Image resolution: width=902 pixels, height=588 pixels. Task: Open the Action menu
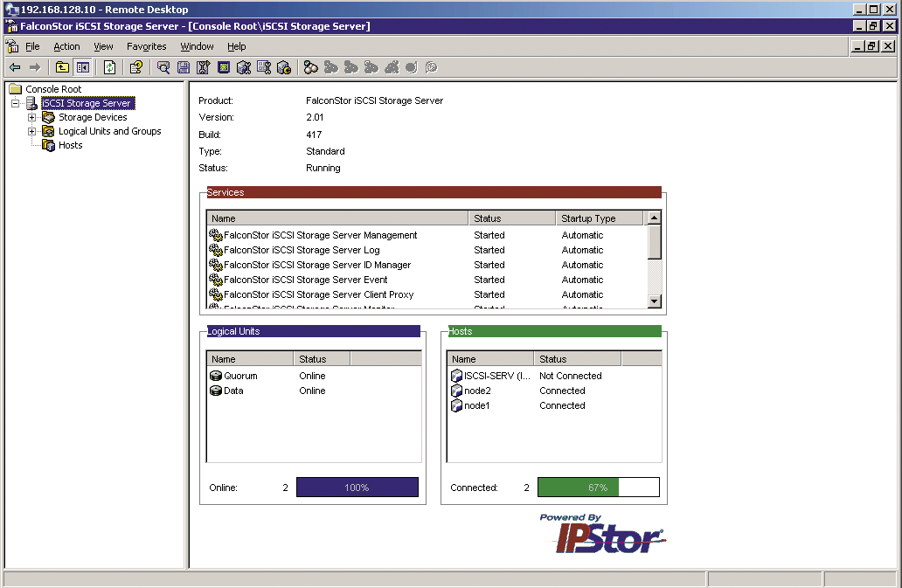(66, 46)
